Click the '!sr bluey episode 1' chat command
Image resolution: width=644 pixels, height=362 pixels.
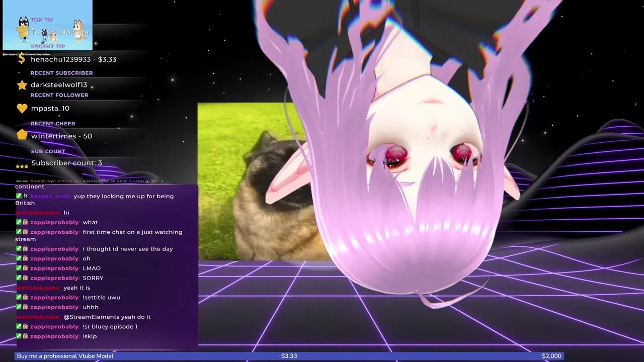click(x=110, y=327)
